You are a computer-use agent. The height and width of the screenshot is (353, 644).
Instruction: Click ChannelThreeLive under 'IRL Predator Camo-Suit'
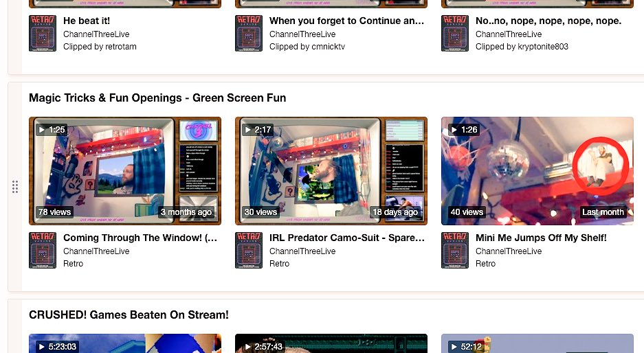coord(302,251)
